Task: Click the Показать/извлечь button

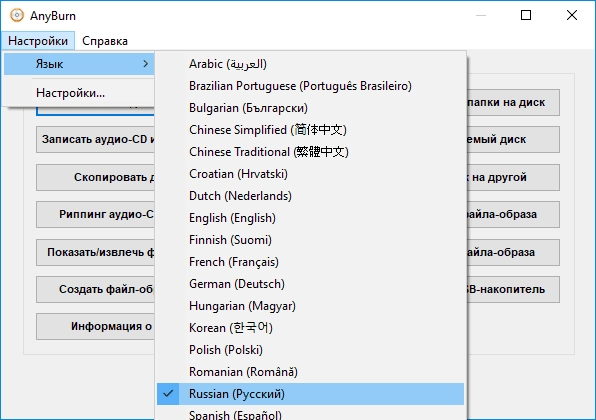Action: (x=95, y=252)
